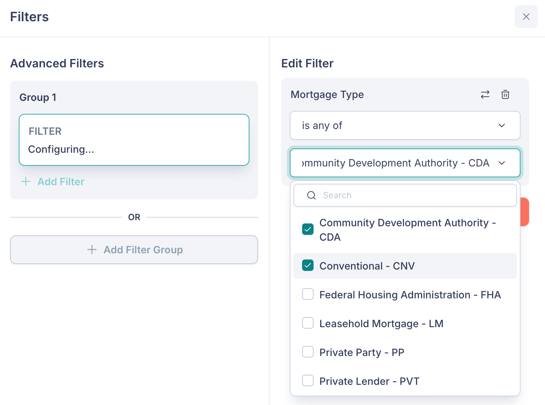Viewport: 545px width, 405px height.
Task: Uncheck Conventional - CNV option
Action: [x=308, y=266]
